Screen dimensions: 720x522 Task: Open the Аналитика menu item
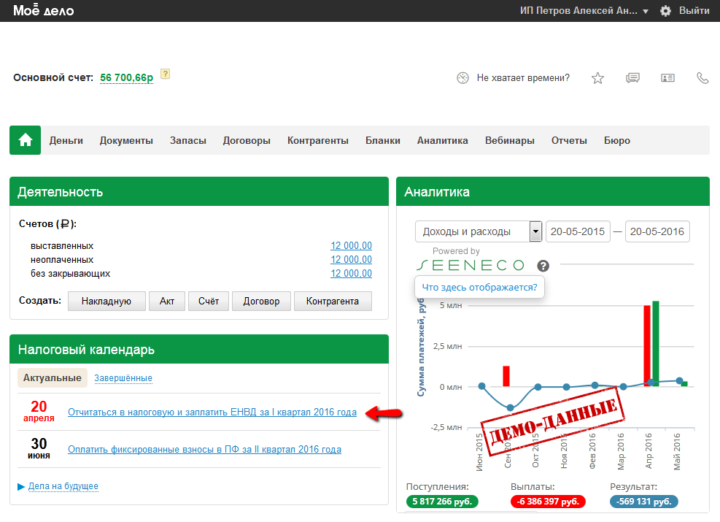tap(442, 140)
